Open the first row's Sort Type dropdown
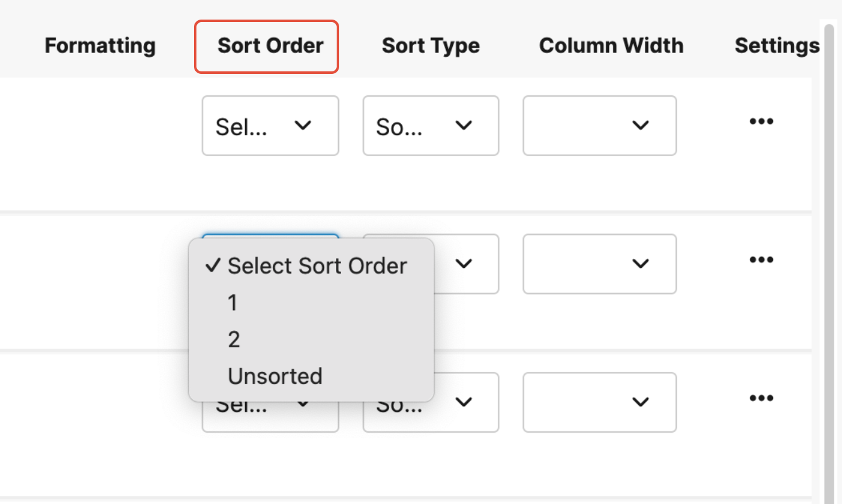The image size is (842, 504). coord(431,126)
